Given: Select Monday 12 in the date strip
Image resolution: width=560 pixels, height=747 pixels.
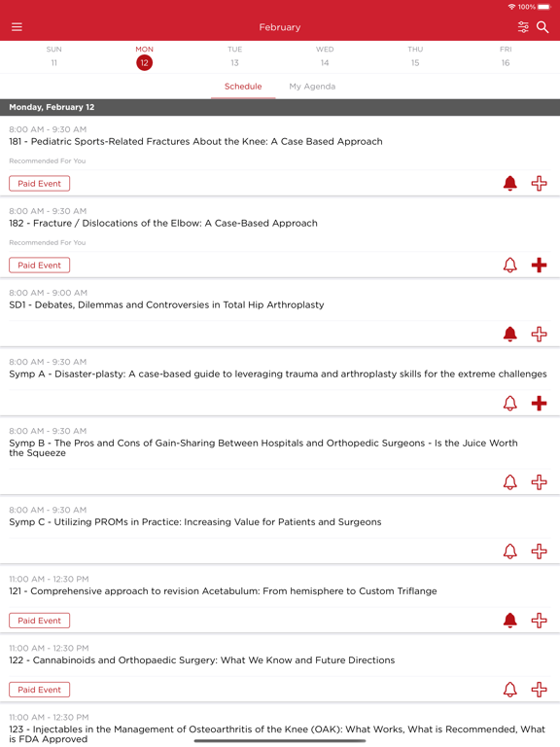Looking at the screenshot, I should [144, 57].
